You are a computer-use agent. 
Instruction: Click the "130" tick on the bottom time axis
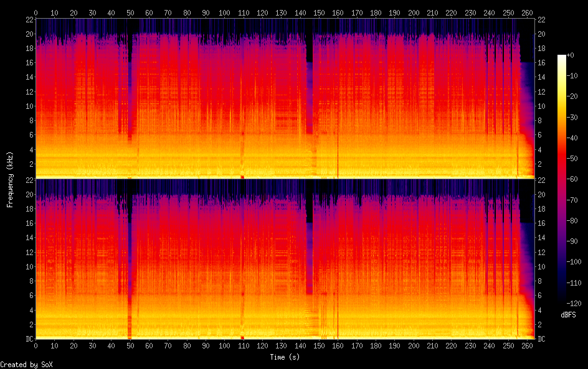[x=282, y=346]
